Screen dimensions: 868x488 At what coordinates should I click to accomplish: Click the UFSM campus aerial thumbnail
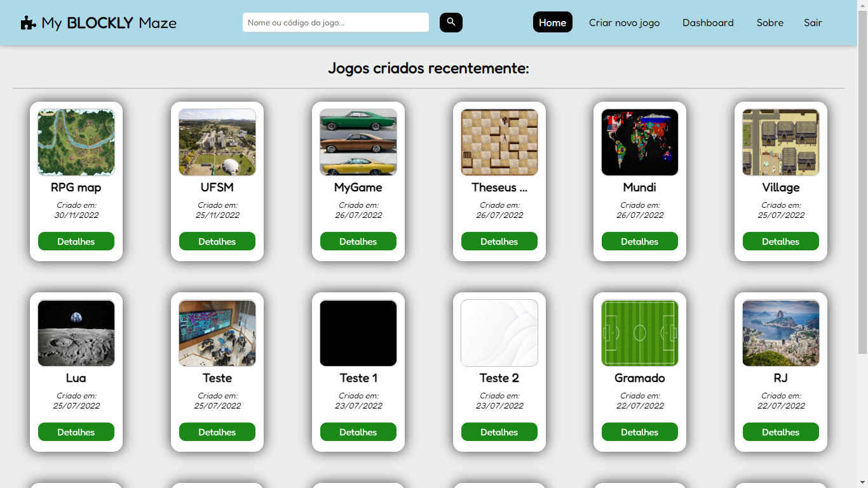[217, 142]
